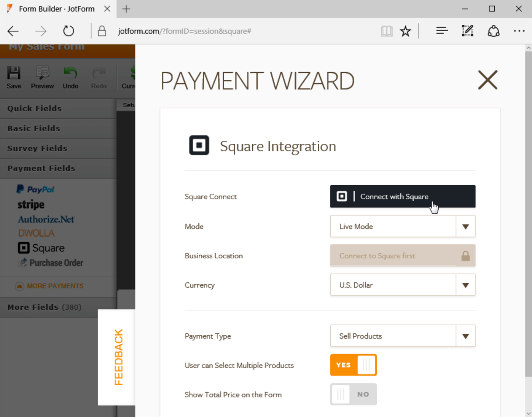Screen dimensions: 532x417
Task: Select the Square payment field
Action: click(x=41, y=248)
